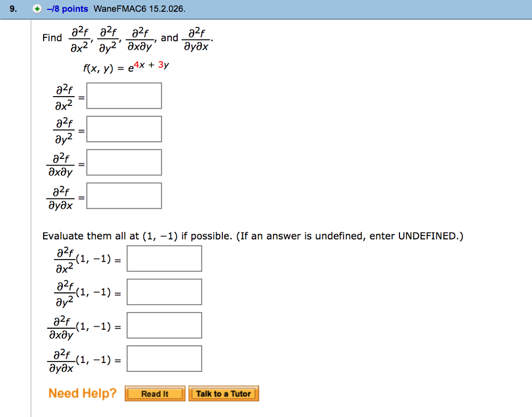Click the ∂²f/∂y∂x(1, −1) evaluation box
This screenshot has height=417, width=532.
(x=164, y=358)
